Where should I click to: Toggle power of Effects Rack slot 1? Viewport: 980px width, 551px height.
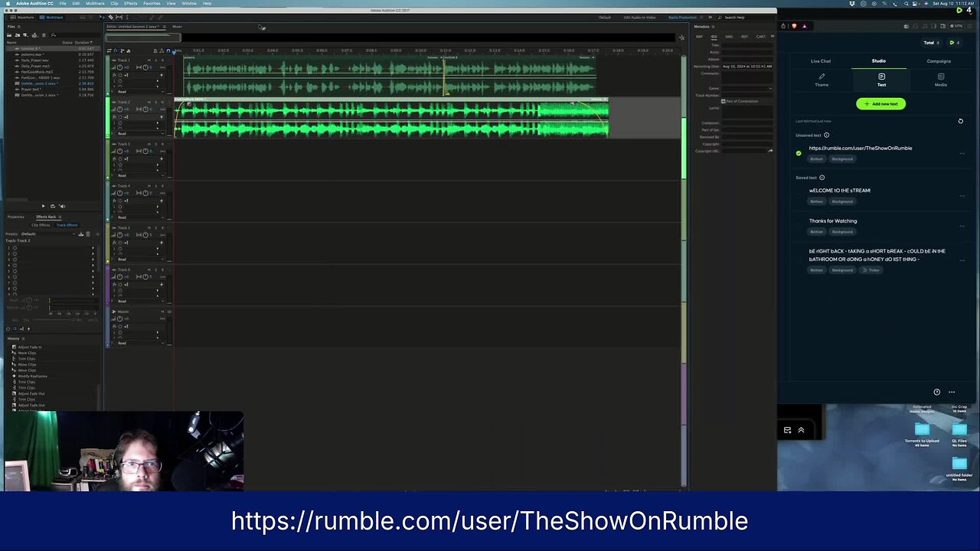[15, 248]
